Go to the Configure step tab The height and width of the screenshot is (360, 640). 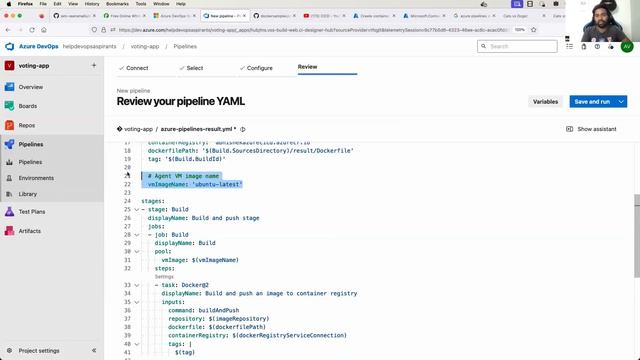[256, 68]
